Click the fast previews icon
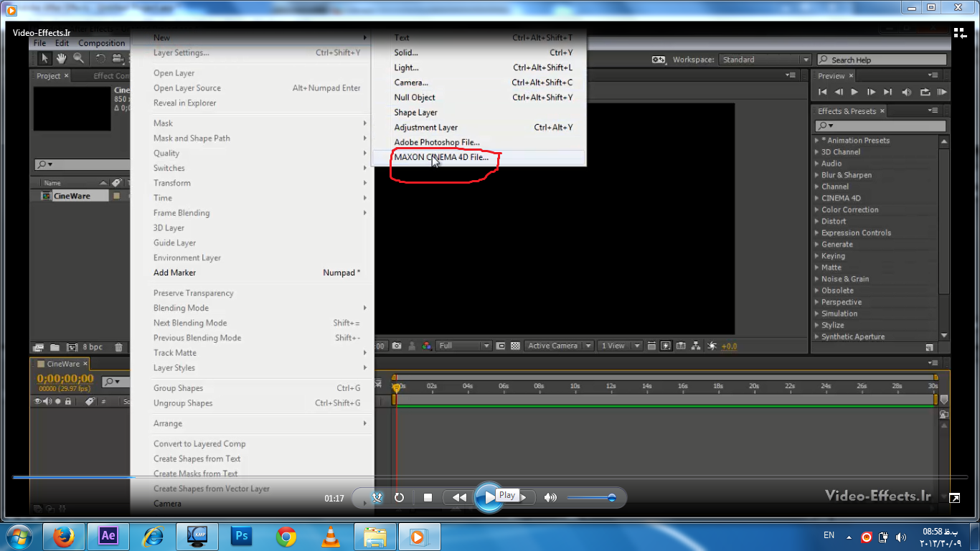The width and height of the screenshot is (980, 551). point(666,346)
